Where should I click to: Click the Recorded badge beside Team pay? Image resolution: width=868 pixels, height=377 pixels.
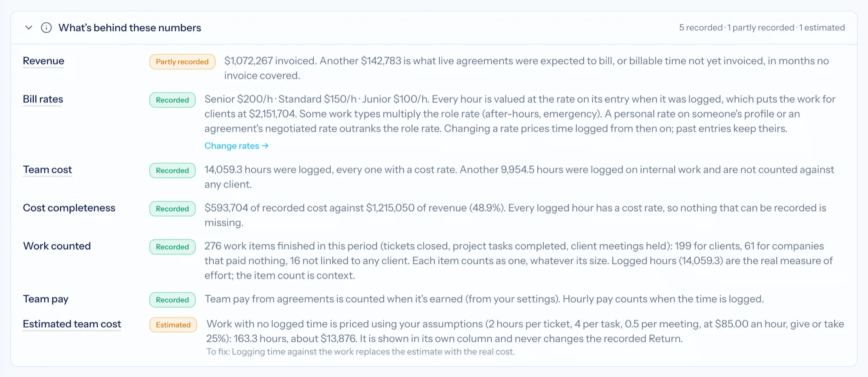pos(172,300)
